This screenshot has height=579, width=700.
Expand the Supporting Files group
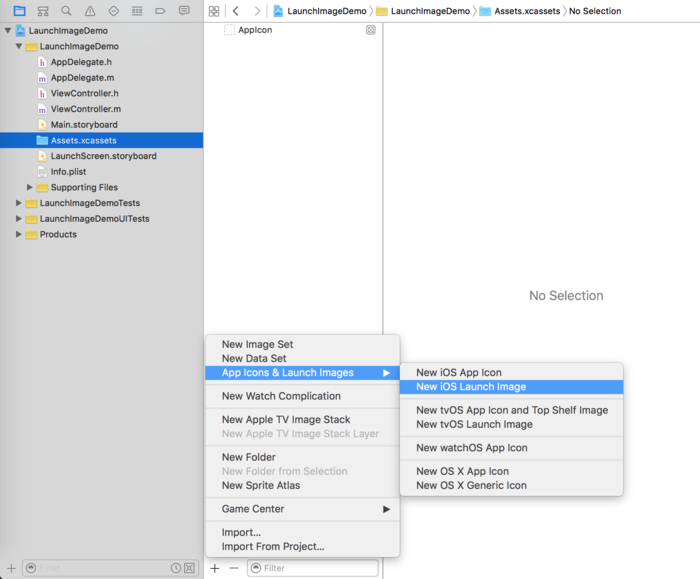(29, 187)
